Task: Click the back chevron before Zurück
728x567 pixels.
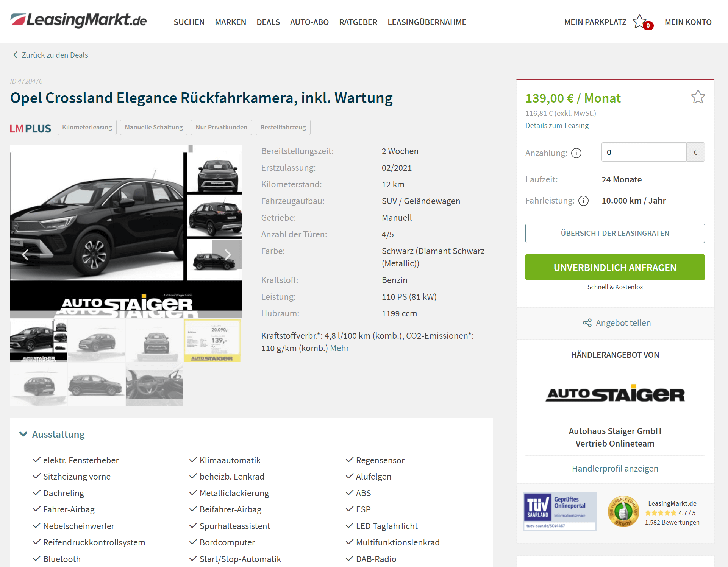Action: tap(15, 55)
